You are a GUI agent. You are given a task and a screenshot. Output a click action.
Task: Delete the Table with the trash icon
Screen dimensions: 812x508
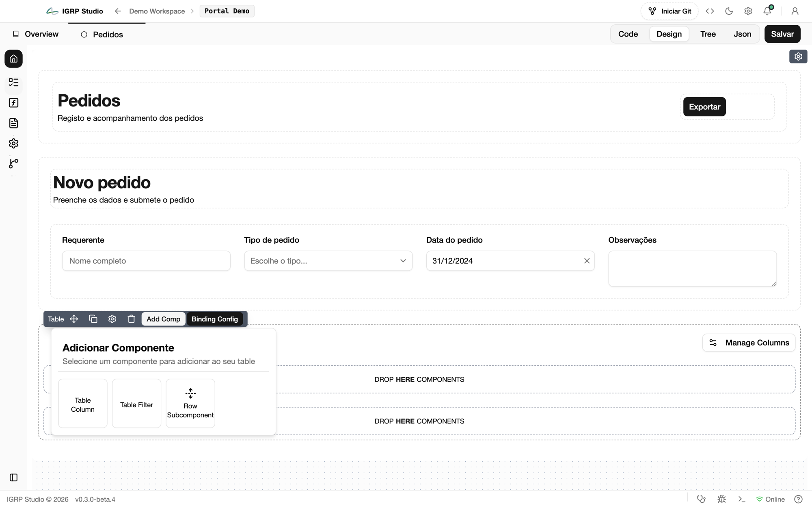[x=131, y=319]
